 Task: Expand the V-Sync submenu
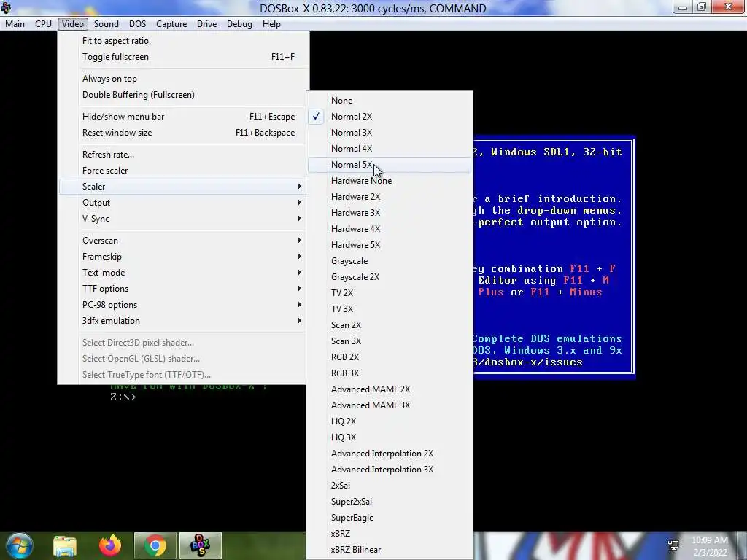pos(182,219)
